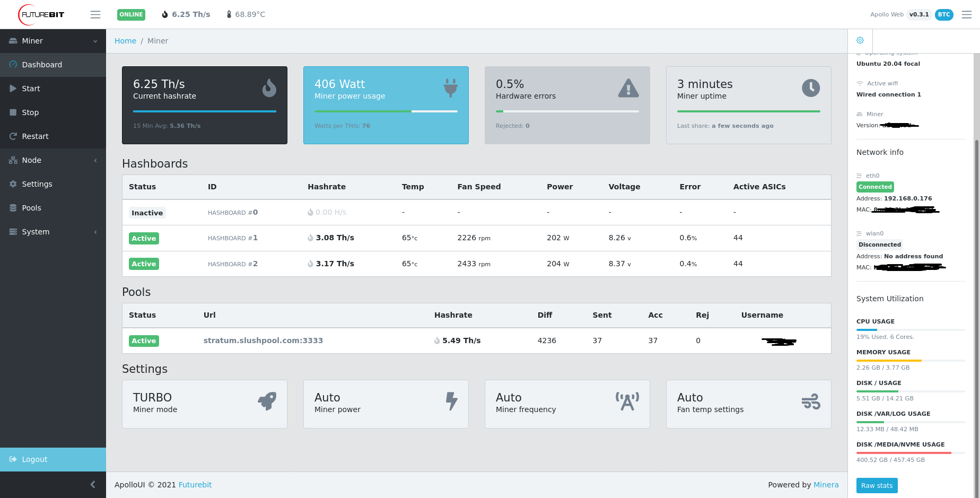Open the Minera footer link
This screenshot has height=498, width=980.
(826, 485)
